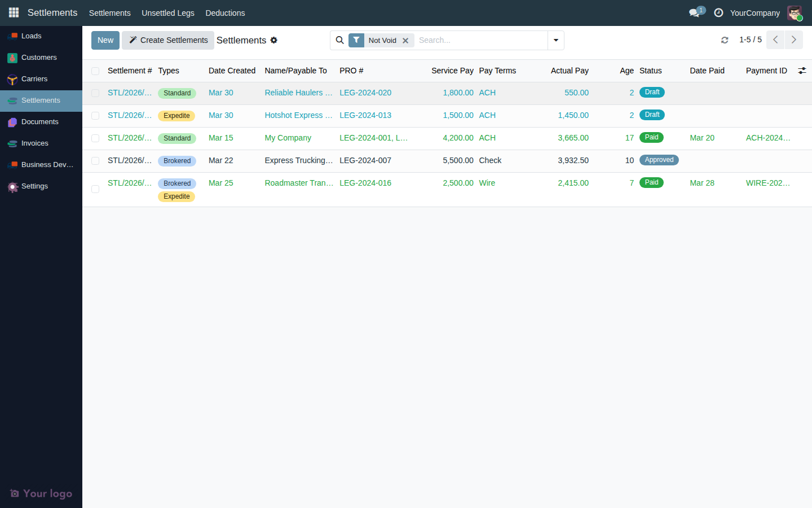Click payment ID WIRE-202…
The height and width of the screenshot is (508, 812).
coord(768,183)
